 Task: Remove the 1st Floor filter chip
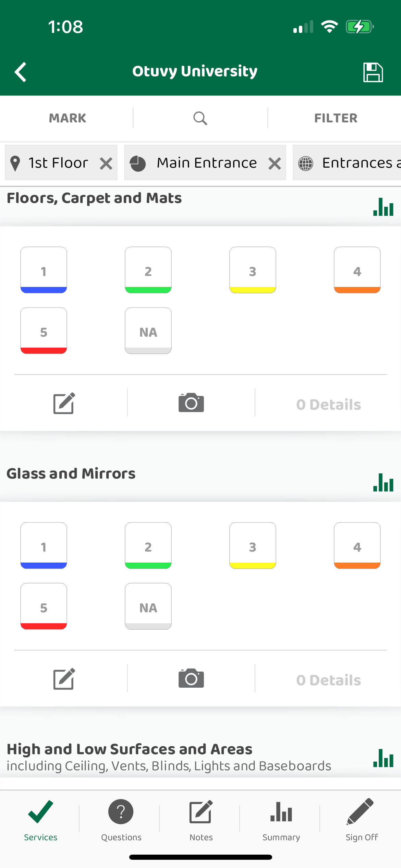[x=106, y=164]
